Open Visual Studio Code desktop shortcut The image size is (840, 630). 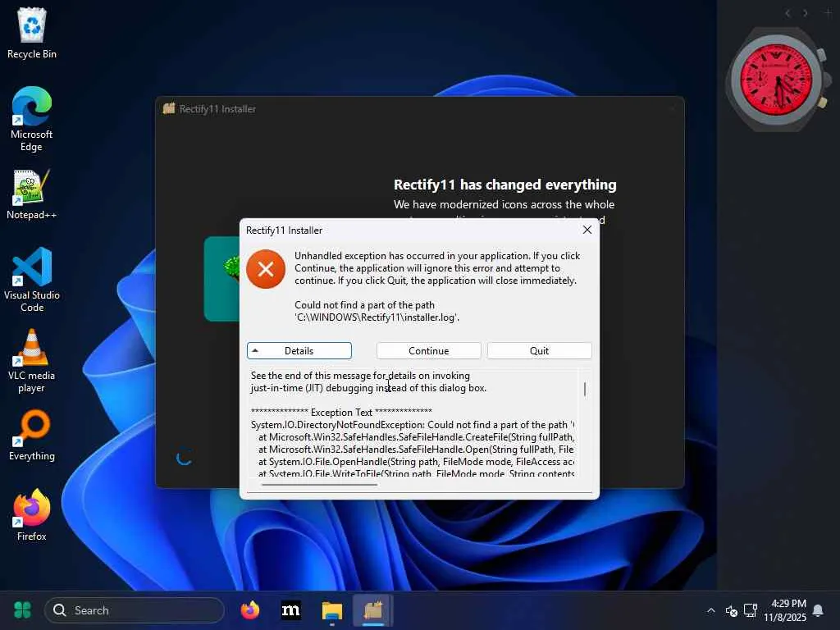[x=32, y=280]
